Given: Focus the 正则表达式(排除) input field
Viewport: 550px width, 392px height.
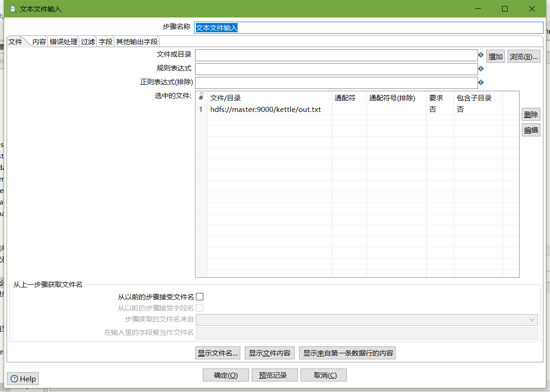Looking at the screenshot, I should coord(337,83).
